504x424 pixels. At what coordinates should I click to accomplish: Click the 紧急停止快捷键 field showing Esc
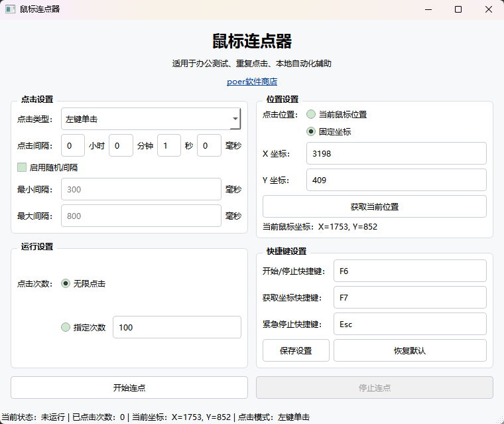click(410, 324)
